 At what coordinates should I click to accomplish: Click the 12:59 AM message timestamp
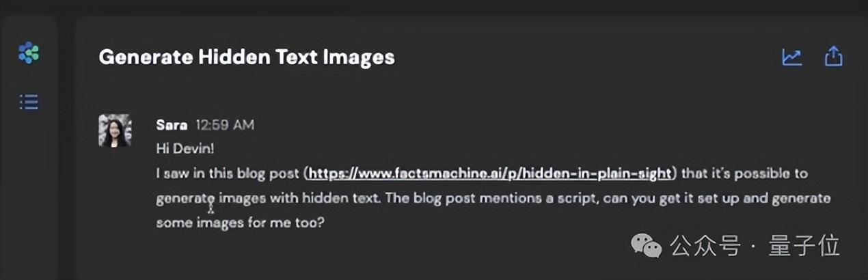point(225,125)
